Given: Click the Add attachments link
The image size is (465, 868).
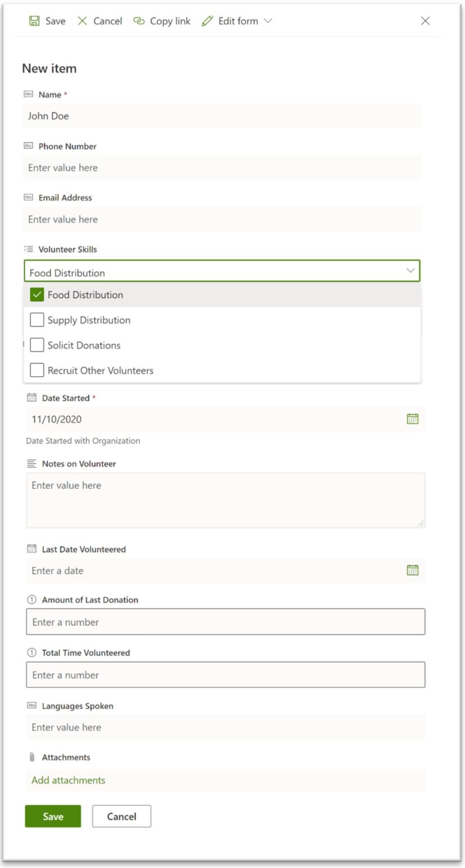Looking at the screenshot, I should (67, 780).
